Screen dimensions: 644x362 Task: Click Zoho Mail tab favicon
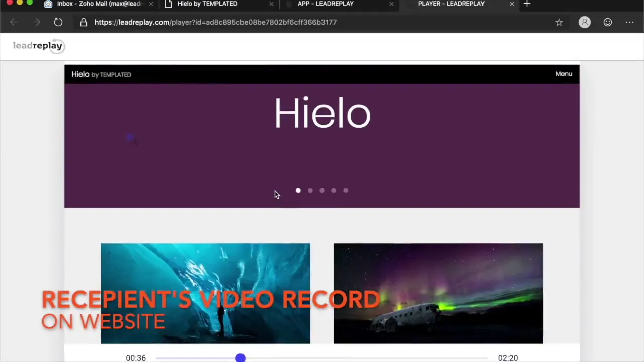[x=48, y=4]
